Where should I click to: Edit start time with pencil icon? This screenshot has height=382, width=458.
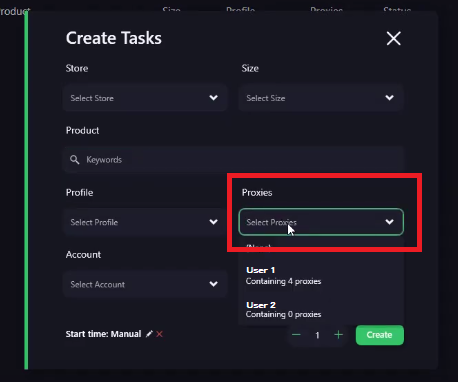point(149,334)
